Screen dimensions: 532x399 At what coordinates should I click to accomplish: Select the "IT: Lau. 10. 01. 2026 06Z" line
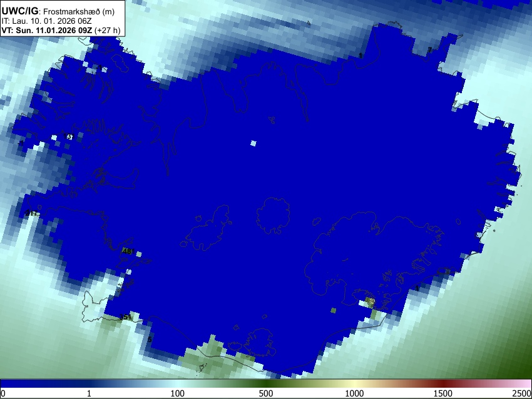[46, 21]
